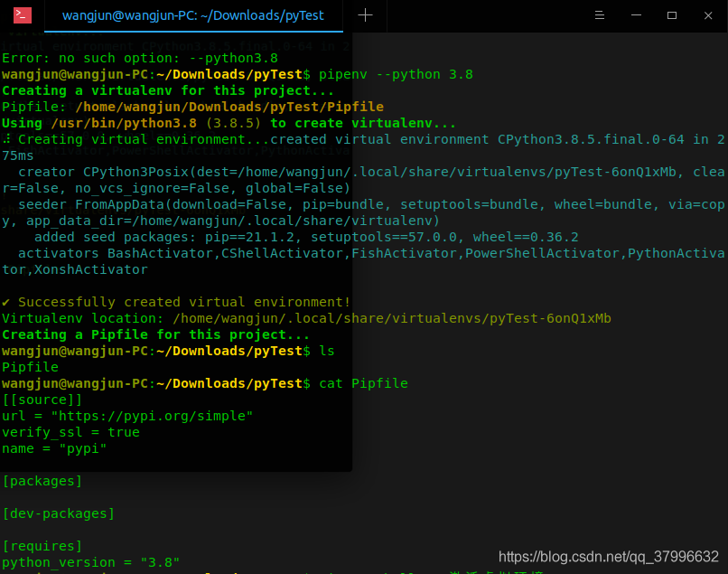Click the blog.csdn.net watermark link
Screen dimensions: 728x574
click(x=608, y=556)
